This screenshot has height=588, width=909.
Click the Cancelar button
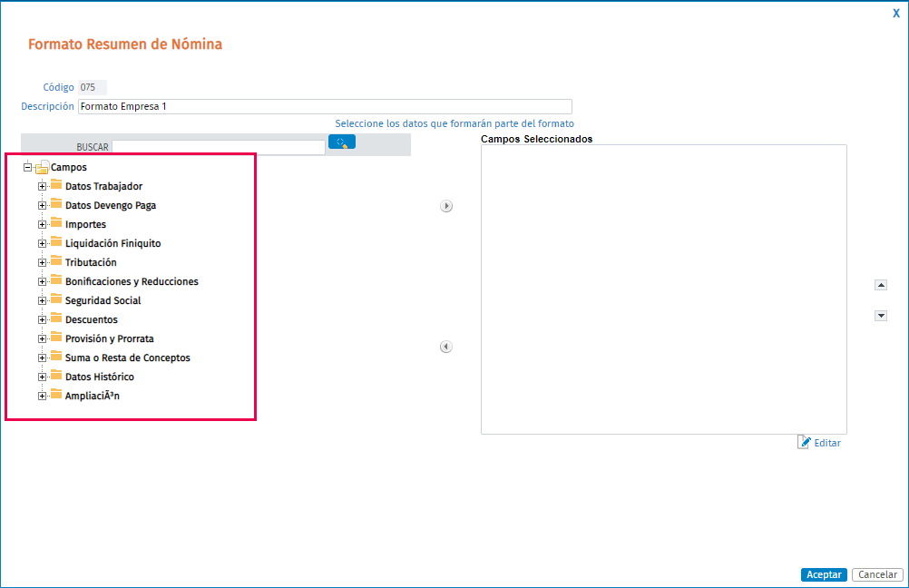click(x=877, y=574)
